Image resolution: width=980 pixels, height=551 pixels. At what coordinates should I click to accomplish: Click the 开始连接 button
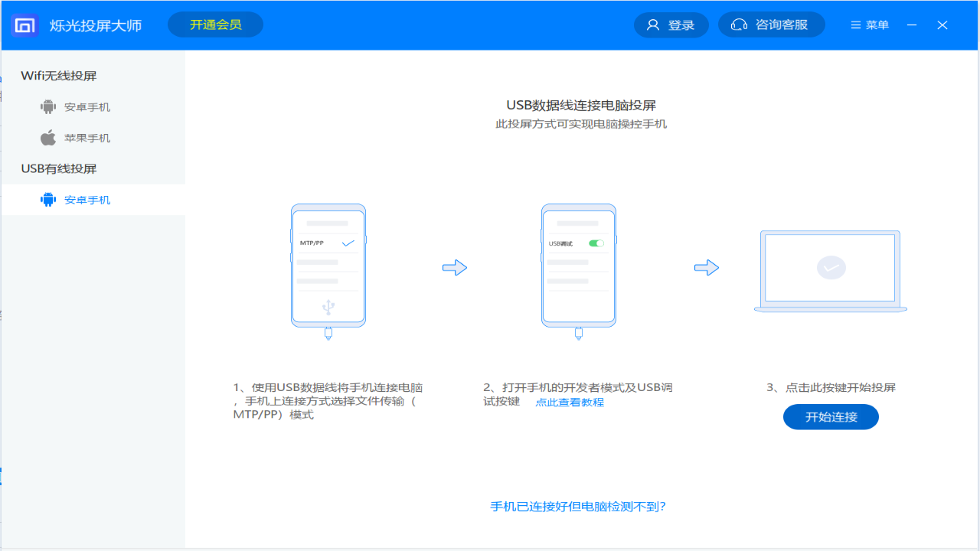[x=831, y=417]
